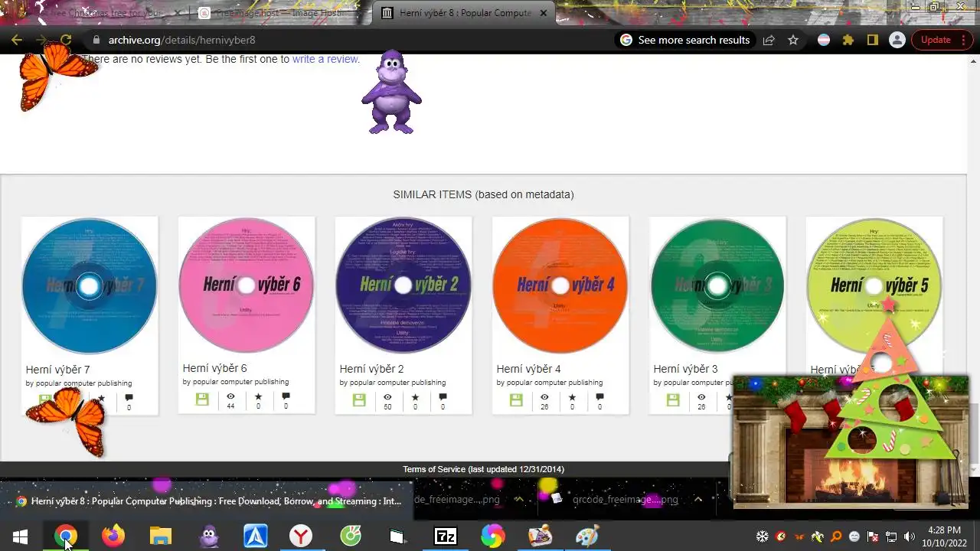
Task: Open the orange Herní výběr 4 disc thumbnail
Action: (560, 285)
